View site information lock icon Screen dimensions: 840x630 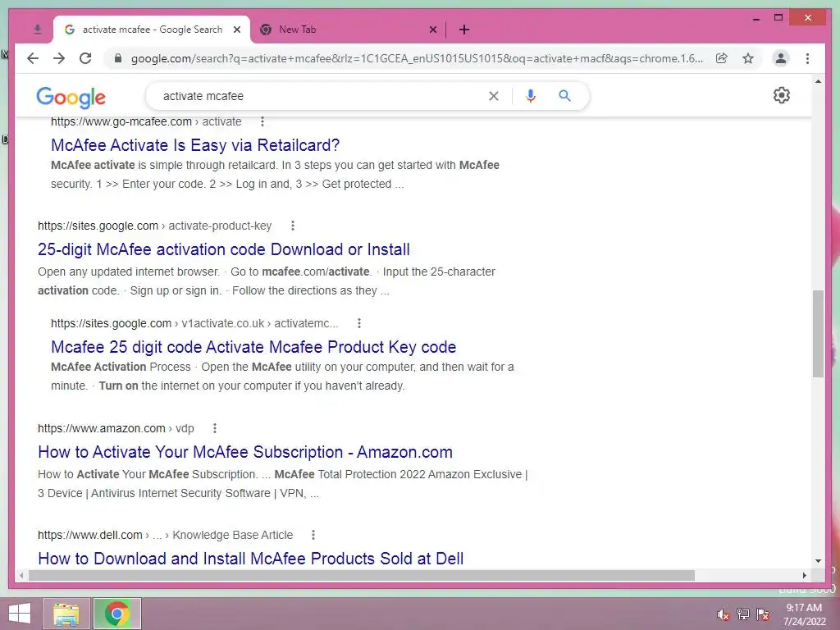click(x=118, y=58)
